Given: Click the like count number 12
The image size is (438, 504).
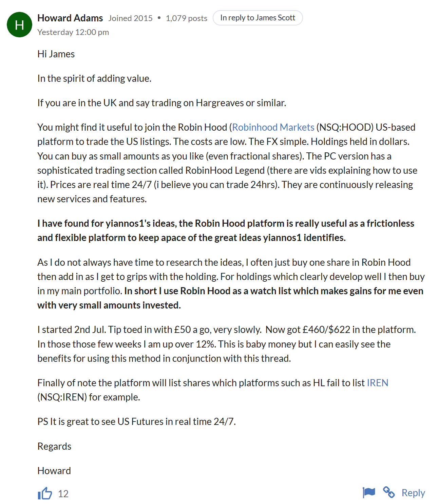Looking at the screenshot, I should (x=63, y=494).
